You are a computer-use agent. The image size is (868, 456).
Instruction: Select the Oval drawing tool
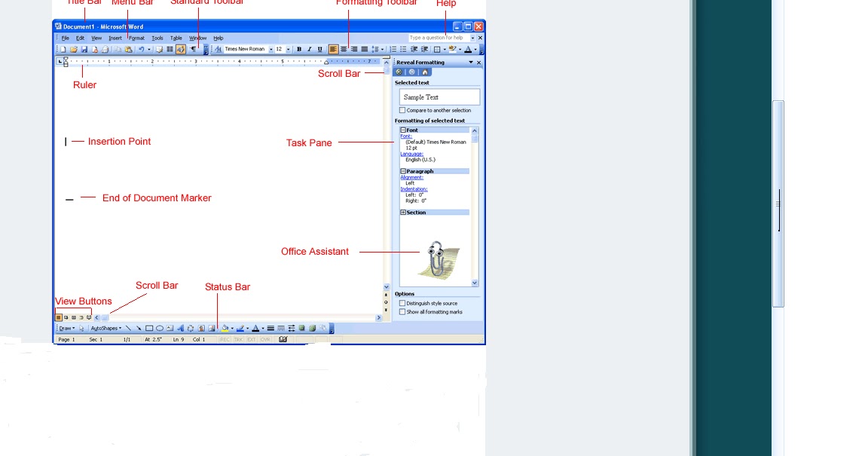(160, 328)
